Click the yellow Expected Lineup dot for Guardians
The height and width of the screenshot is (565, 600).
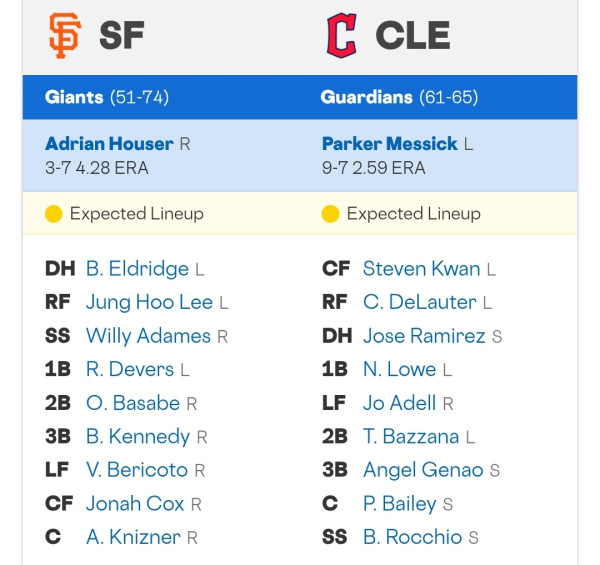pyautogui.click(x=330, y=213)
